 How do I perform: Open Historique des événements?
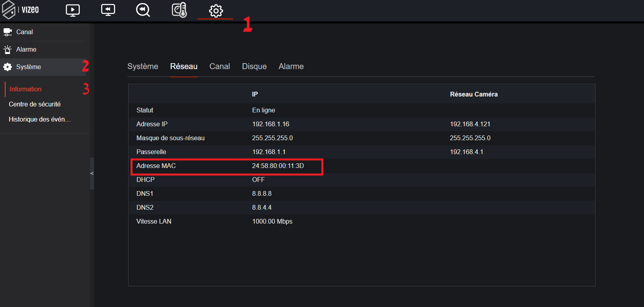pos(39,119)
